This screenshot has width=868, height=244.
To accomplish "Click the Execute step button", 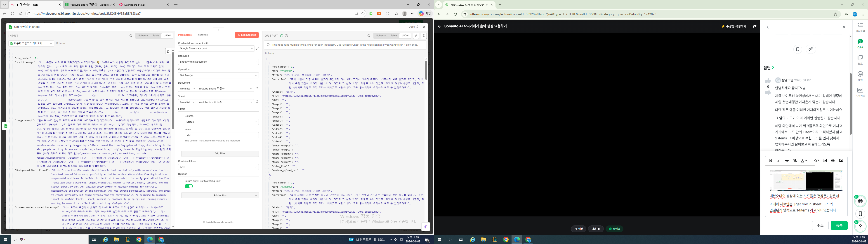I will pos(247,35).
